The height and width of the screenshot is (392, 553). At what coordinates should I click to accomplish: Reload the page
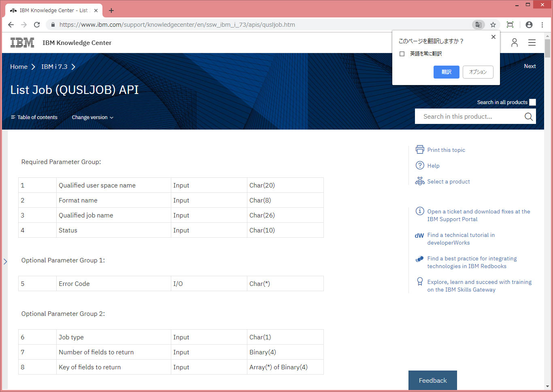pos(37,25)
